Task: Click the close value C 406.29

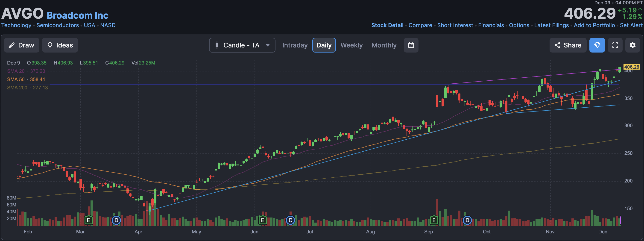Action: pyautogui.click(x=115, y=63)
